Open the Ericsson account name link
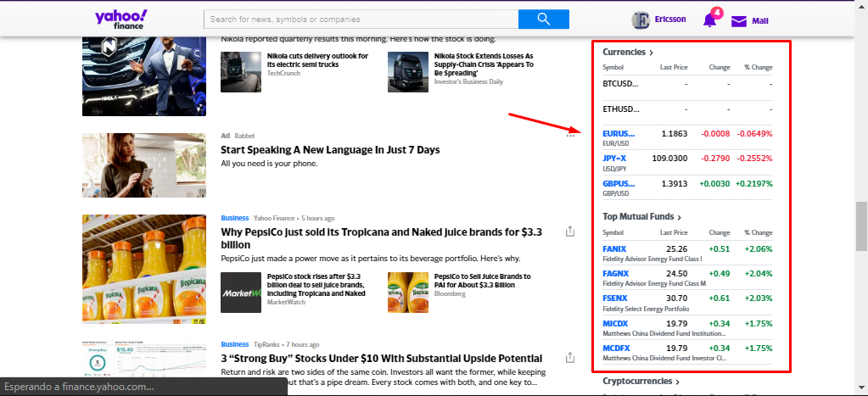 tap(669, 20)
